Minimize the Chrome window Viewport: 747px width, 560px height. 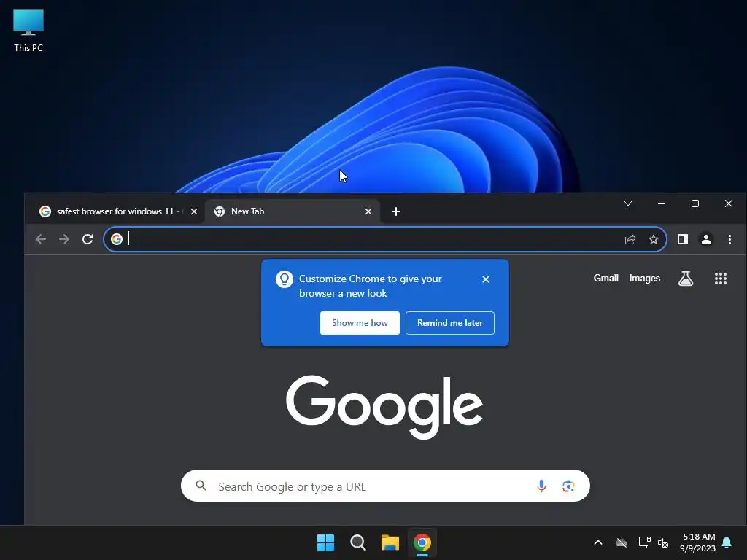click(x=661, y=204)
